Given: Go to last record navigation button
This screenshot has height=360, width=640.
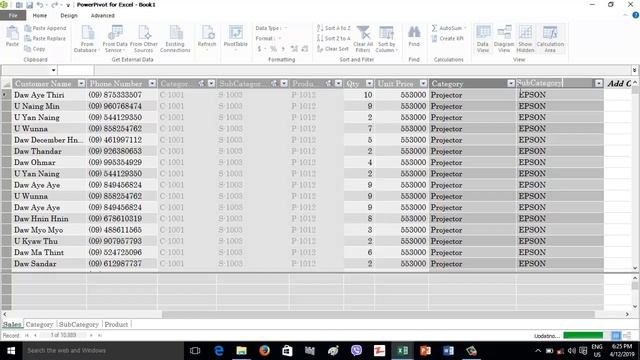Looking at the screenshot, I should coord(100,336).
